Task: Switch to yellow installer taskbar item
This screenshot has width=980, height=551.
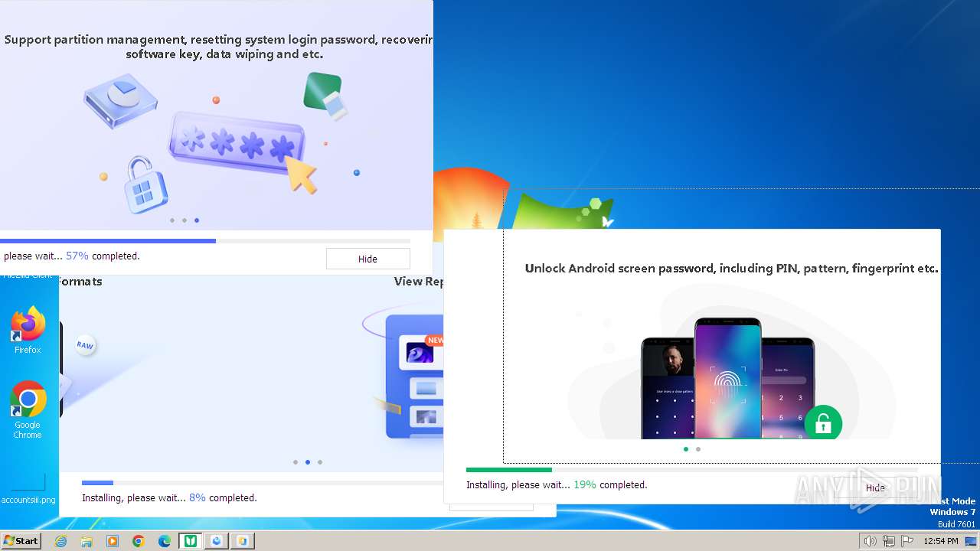Action: point(243,541)
